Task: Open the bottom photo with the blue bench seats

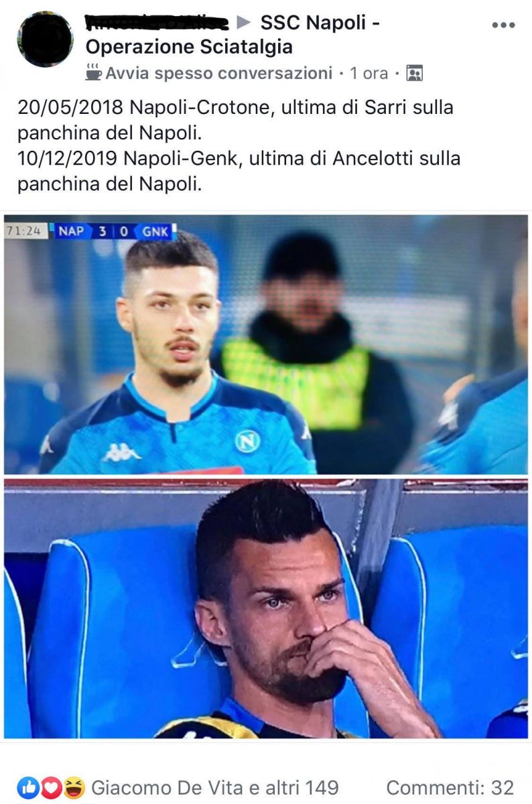Action: pos(266,608)
